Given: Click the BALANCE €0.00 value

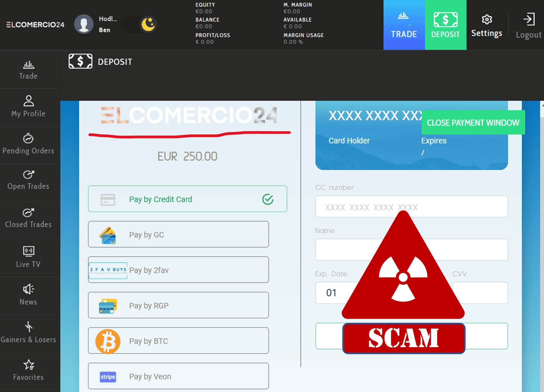Looking at the screenshot, I should pyautogui.click(x=204, y=27).
